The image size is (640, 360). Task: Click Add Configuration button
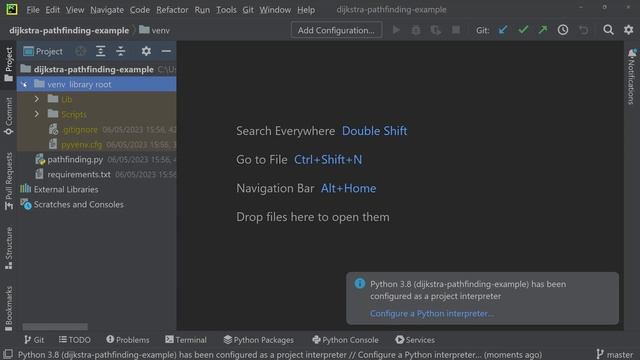(x=336, y=30)
